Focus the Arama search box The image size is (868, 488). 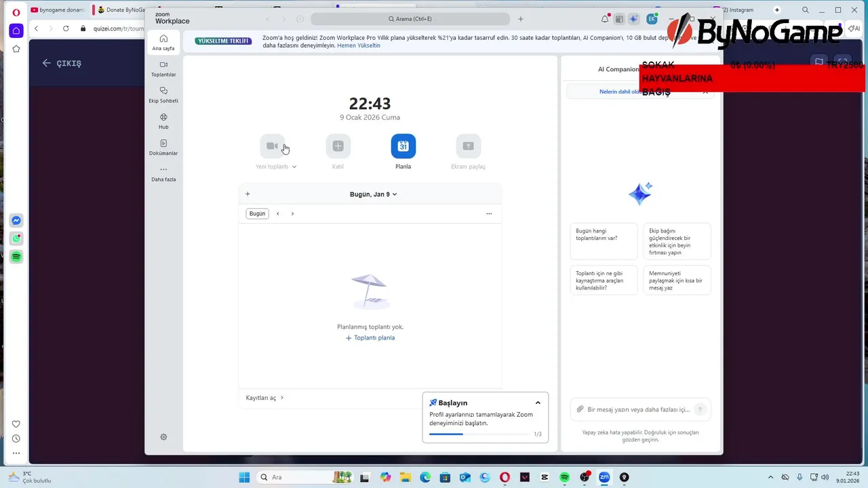click(410, 19)
